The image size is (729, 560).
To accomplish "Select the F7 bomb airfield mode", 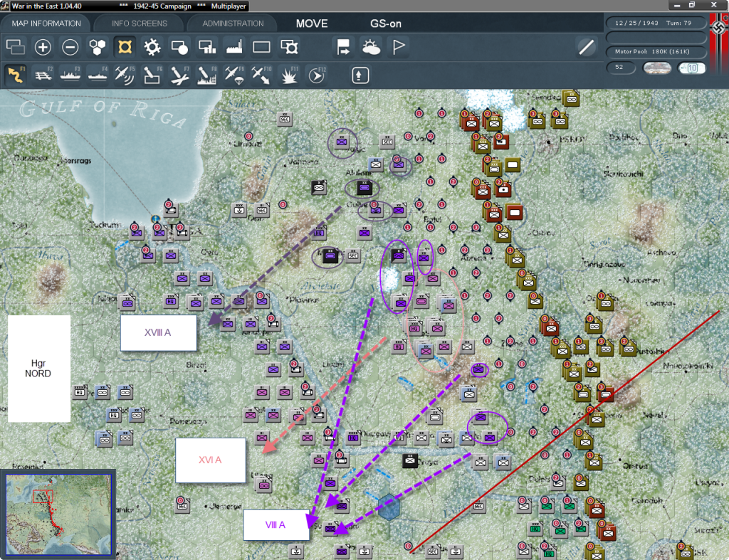I will click(x=179, y=75).
